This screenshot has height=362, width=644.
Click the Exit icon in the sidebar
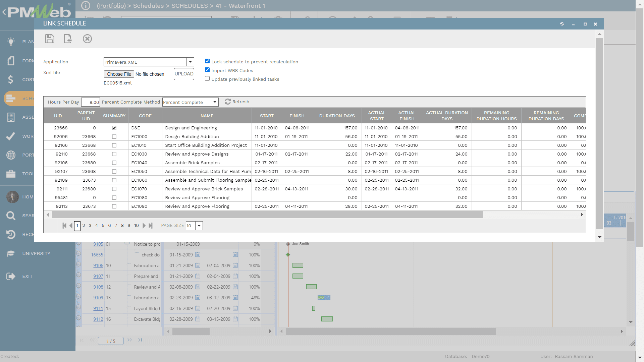pos(10,276)
